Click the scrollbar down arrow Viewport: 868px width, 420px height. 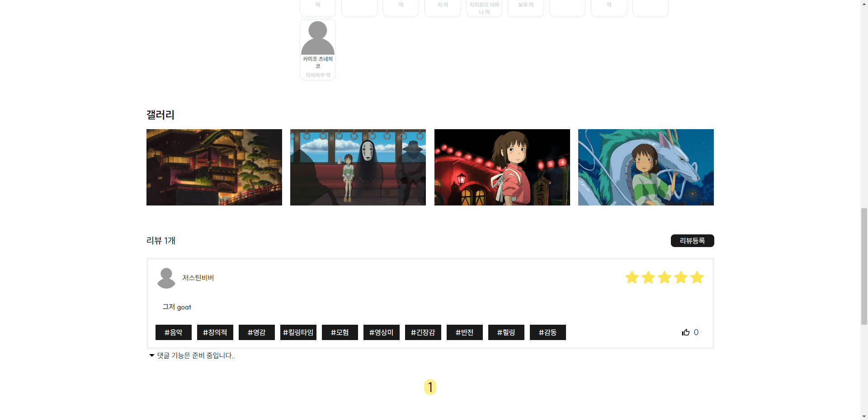pyautogui.click(x=864, y=416)
